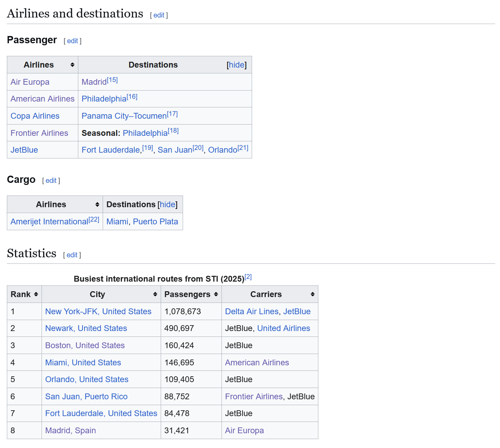Open the Puerto Plata cargo destination
500x448 pixels.
point(156,222)
